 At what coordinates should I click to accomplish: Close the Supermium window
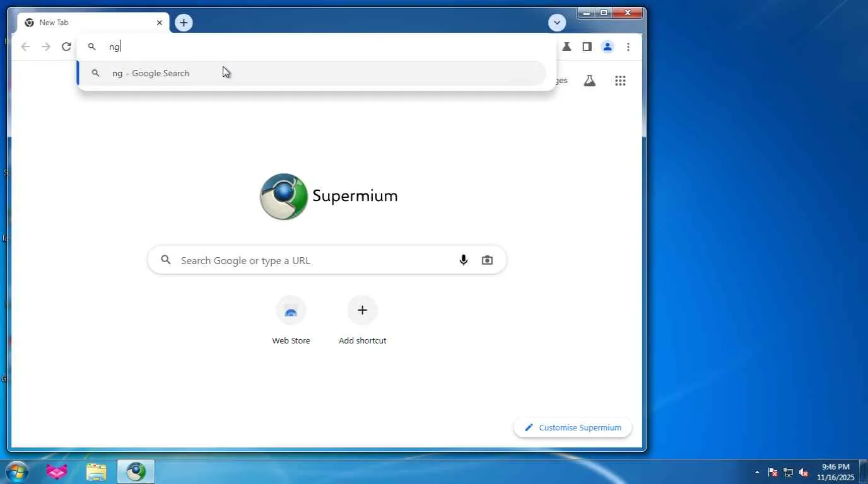[628, 13]
